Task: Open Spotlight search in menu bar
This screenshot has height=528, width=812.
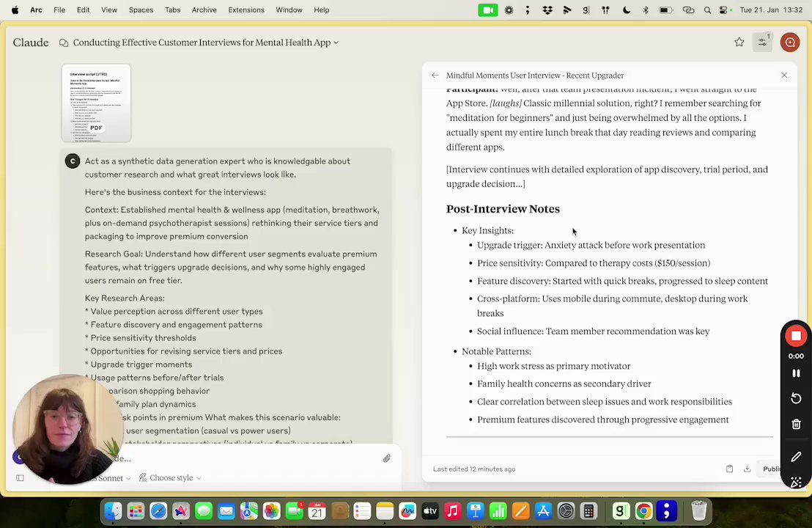Action: point(707,10)
